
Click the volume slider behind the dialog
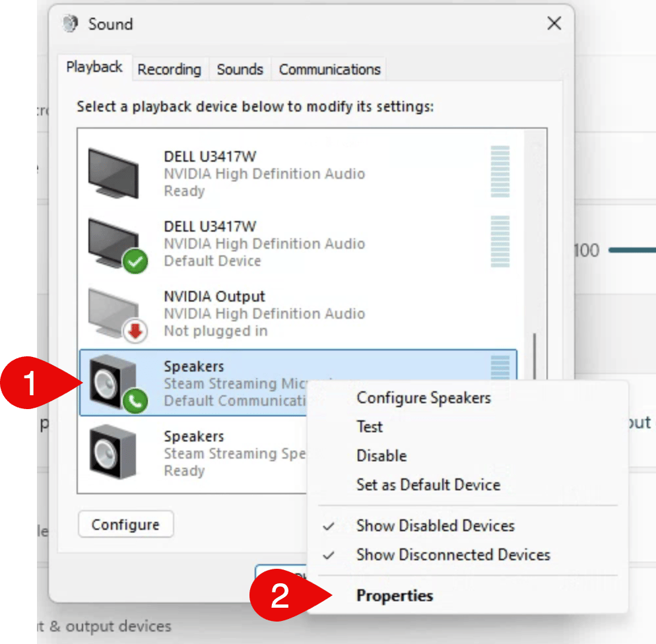632,250
